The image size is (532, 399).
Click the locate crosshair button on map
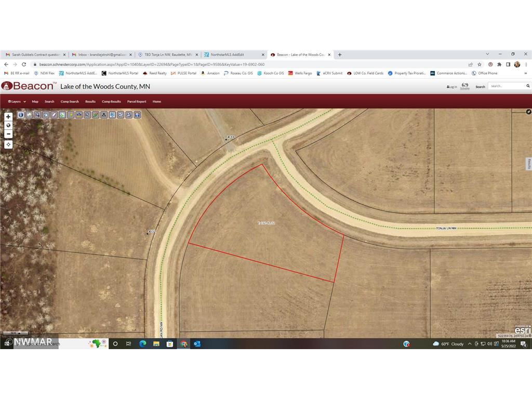point(8,144)
